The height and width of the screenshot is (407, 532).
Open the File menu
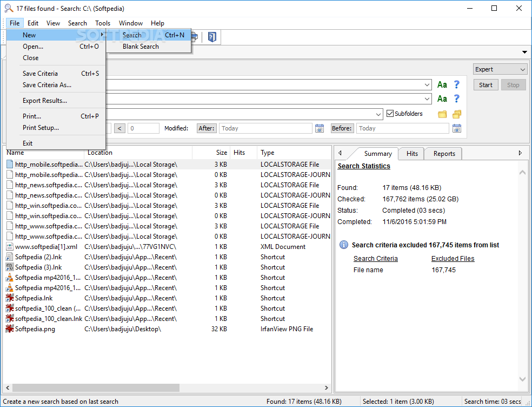15,23
